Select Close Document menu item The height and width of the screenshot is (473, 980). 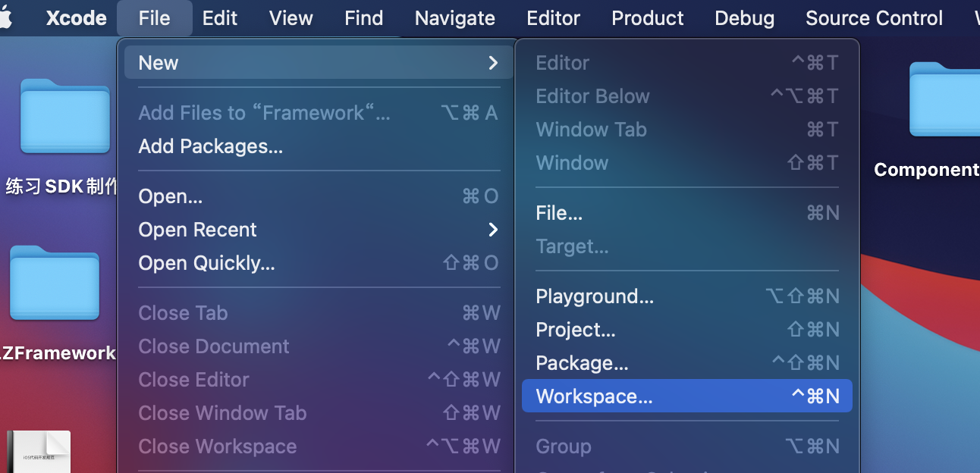(x=318, y=346)
